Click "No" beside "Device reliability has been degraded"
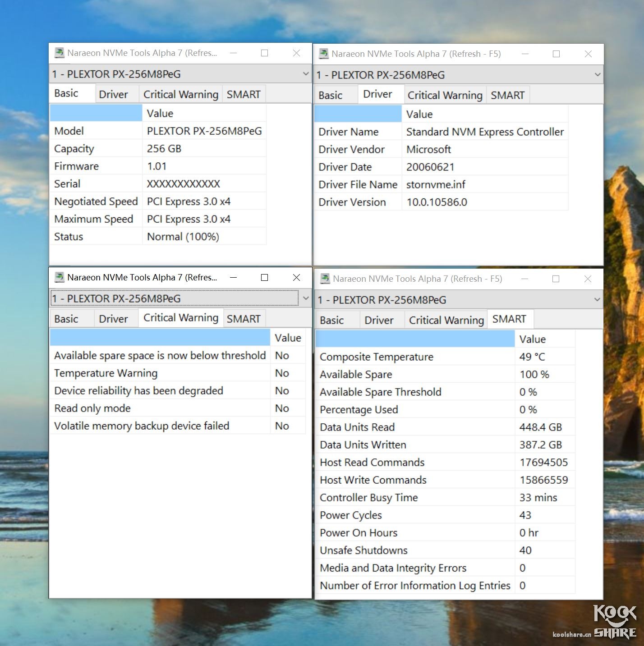 pyautogui.click(x=282, y=391)
